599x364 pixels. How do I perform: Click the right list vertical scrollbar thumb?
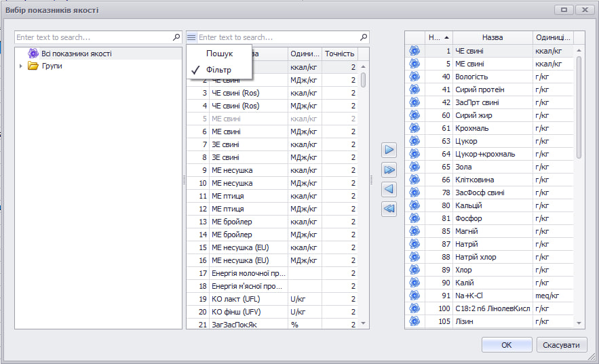[x=579, y=107]
